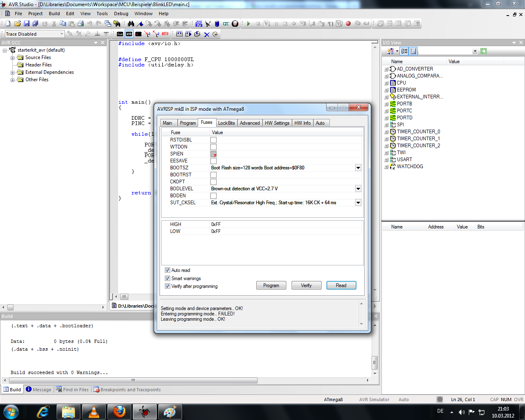Viewport: 525px width, 420px height.
Task: Open the BOOTSZ fuse dropdown
Action: (x=358, y=168)
